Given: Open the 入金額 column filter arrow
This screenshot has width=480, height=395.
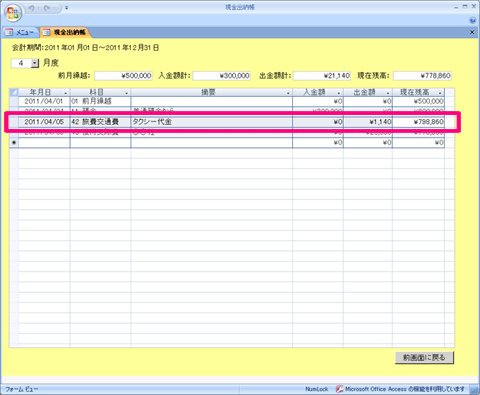Looking at the screenshot, I should tap(339, 93).
